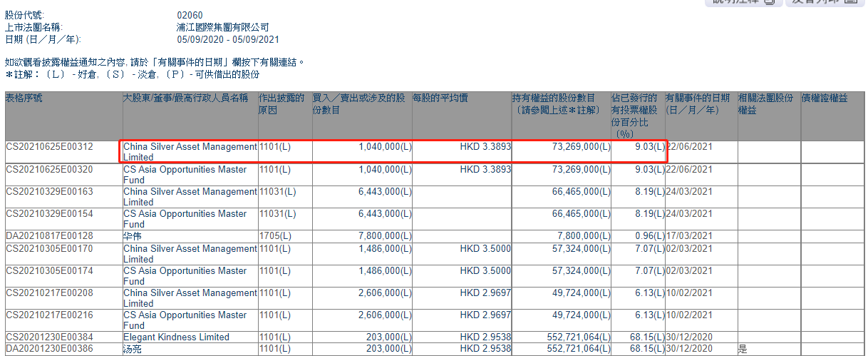The height and width of the screenshot is (356, 868).
Task: Click CS Asia Opportunities Master Fund in row CS20210329E00154
Action: click(185, 219)
